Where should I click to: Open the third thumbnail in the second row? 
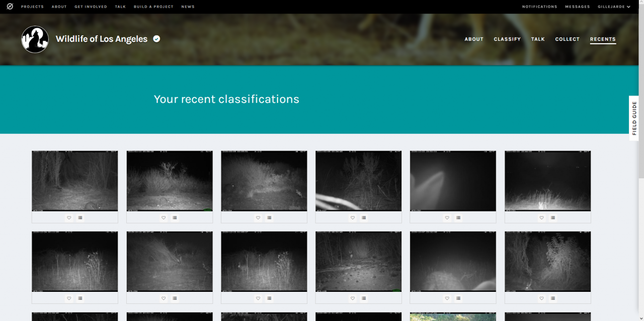pyautogui.click(x=264, y=262)
